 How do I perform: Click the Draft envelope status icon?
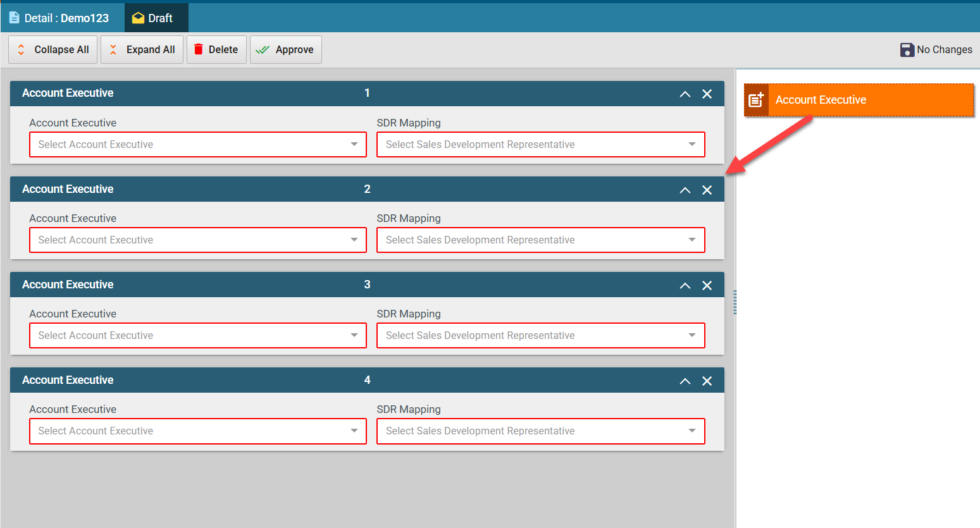138,18
